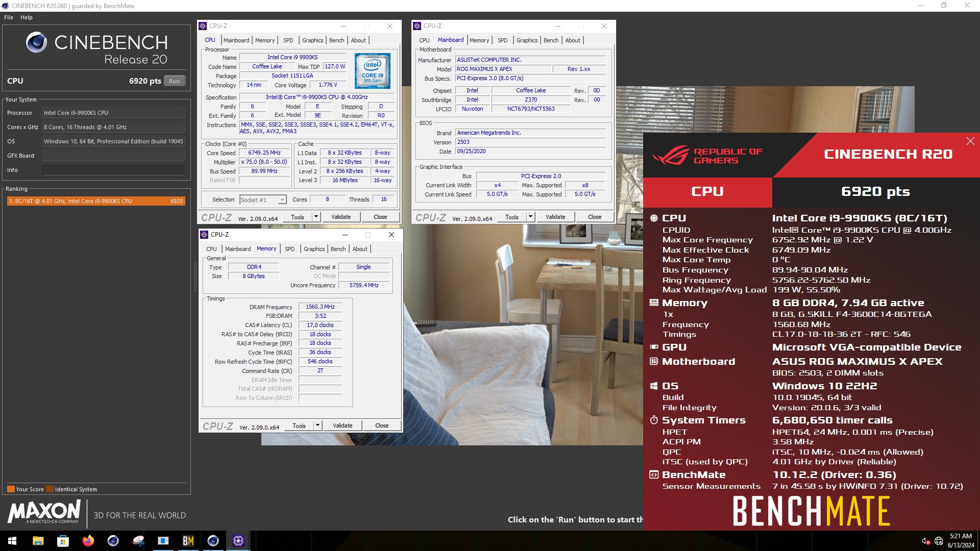
Task: Click the CPU section icon in BenchMate panel
Action: pos(654,218)
